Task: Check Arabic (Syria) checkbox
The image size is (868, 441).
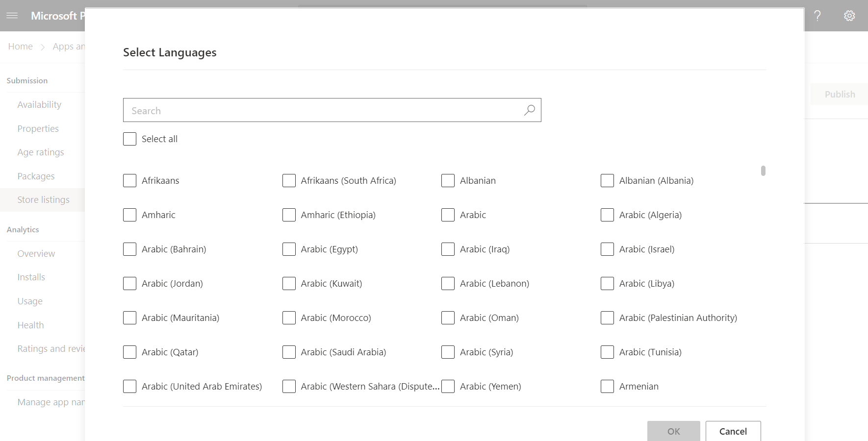Action: [448, 352]
